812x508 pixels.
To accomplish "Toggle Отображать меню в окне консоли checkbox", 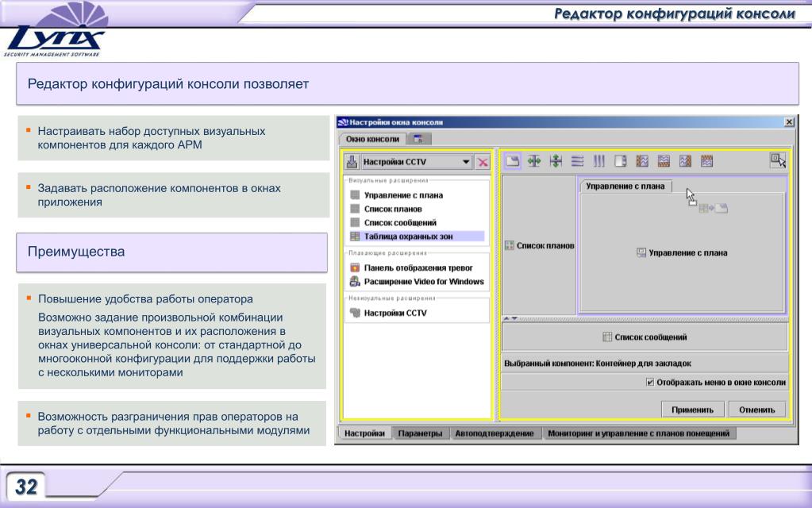I will [650, 382].
